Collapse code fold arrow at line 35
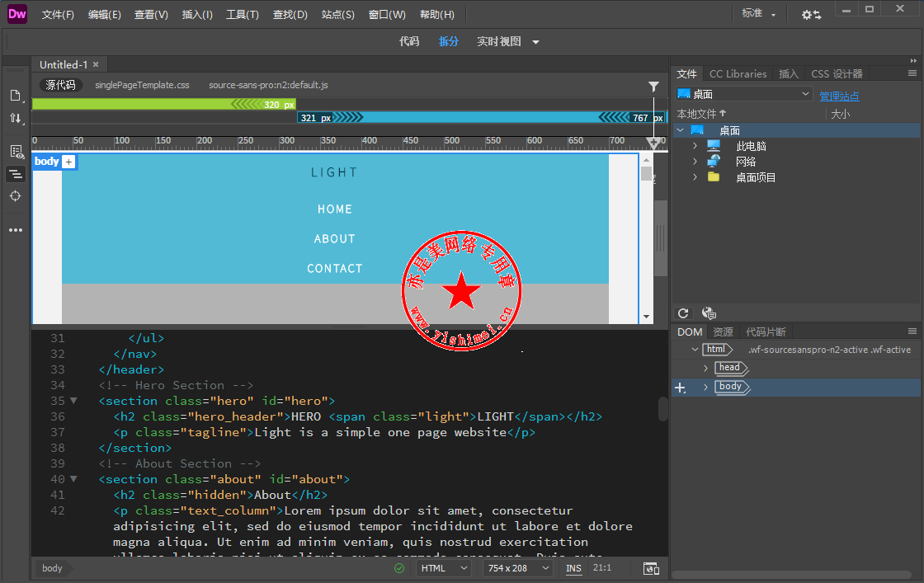 coord(73,401)
